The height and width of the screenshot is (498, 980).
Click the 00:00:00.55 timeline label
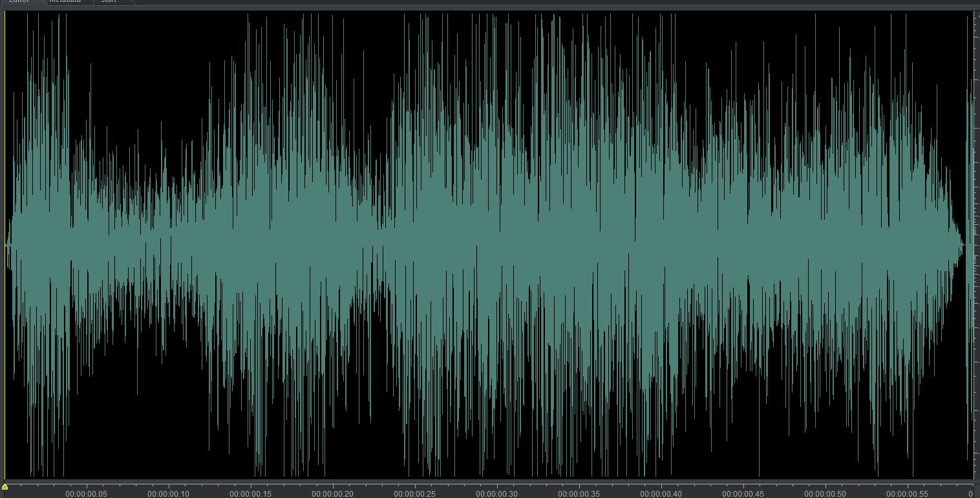(x=907, y=493)
